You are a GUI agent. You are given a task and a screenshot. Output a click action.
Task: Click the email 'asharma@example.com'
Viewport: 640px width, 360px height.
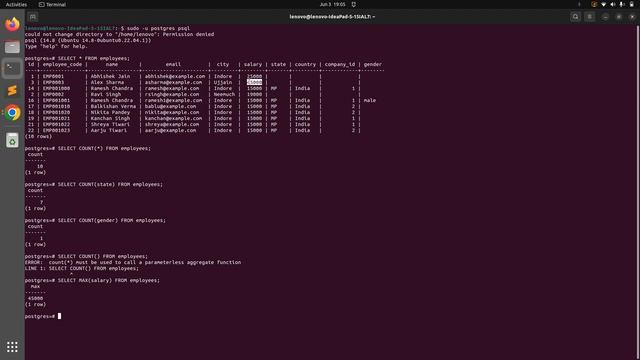[x=173, y=82]
